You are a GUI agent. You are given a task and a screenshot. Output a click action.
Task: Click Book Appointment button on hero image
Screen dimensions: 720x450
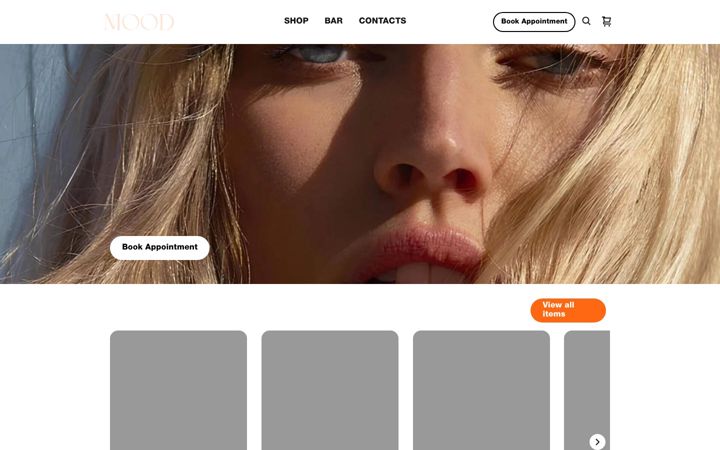160,248
